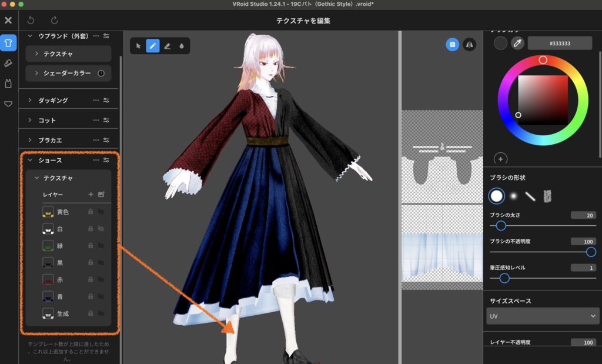The image size is (602, 364).
Task: Expand the ダッギング section
Action: (x=29, y=99)
